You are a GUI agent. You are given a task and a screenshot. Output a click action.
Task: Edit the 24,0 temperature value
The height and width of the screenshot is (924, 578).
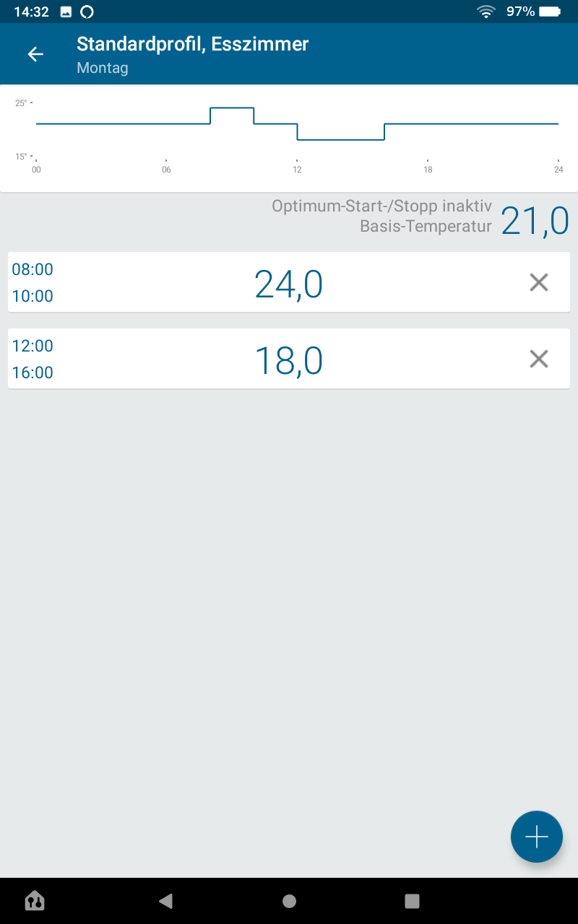coord(289,284)
